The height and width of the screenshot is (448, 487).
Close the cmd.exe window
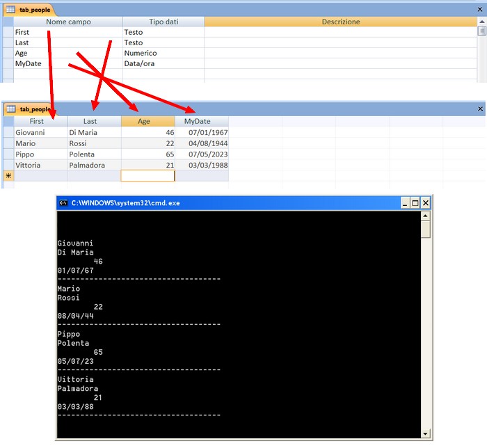coord(426,203)
